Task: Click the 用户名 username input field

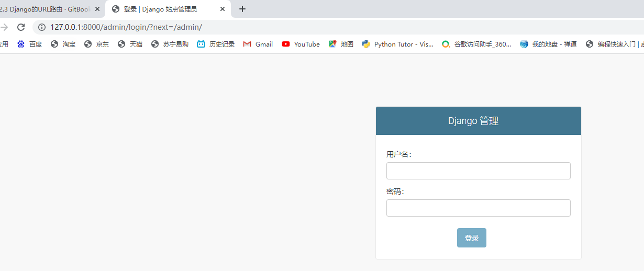Action: click(x=479, y=171)
